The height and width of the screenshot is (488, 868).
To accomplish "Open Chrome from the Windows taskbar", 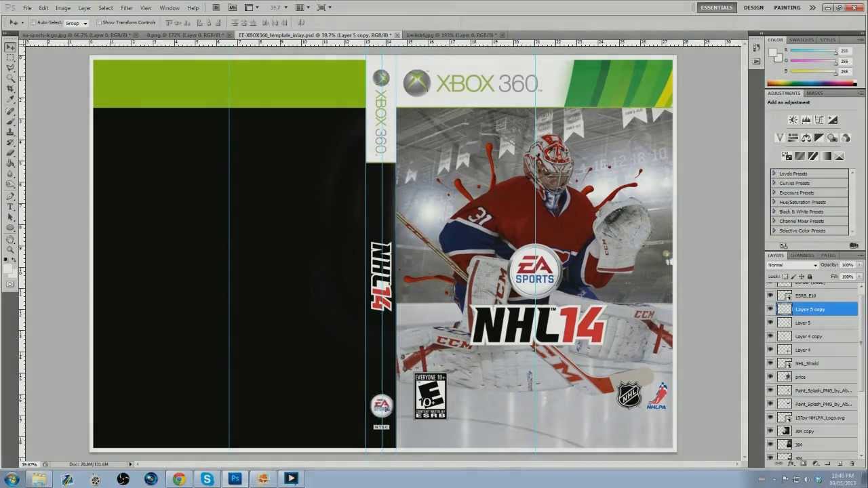I will (179, 479).
